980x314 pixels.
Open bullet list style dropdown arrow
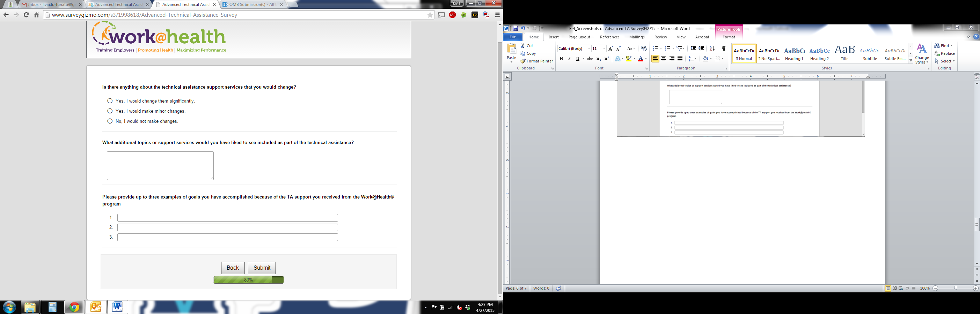pos(660,48)
